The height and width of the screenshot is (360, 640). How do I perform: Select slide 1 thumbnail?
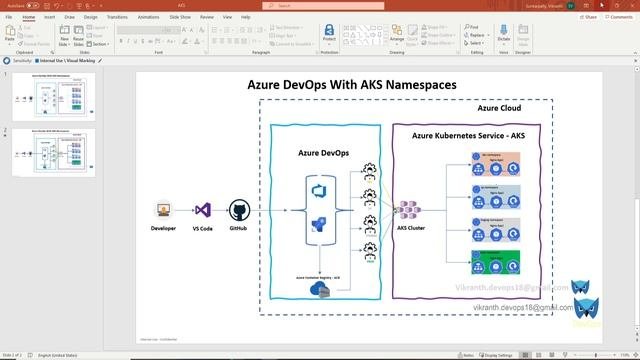[53, 97]
